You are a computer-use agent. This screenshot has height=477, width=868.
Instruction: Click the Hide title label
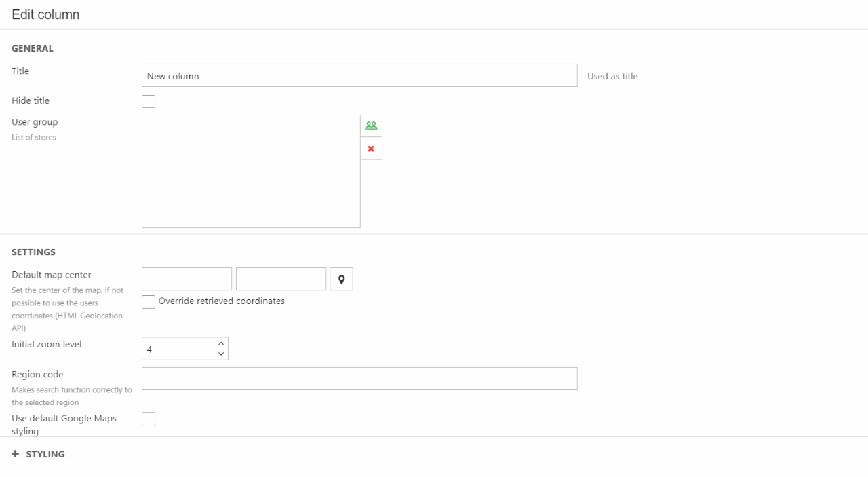[31, 100]
